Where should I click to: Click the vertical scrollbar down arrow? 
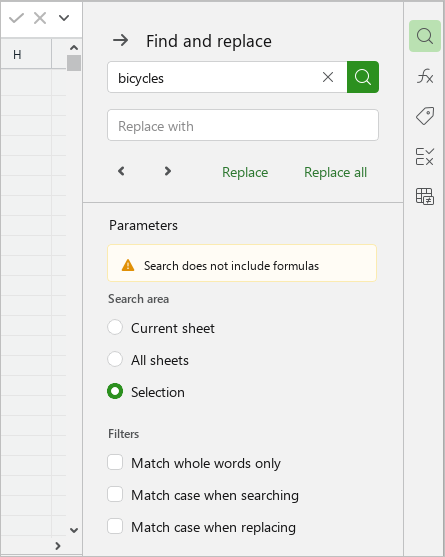[x=74, y=530]
